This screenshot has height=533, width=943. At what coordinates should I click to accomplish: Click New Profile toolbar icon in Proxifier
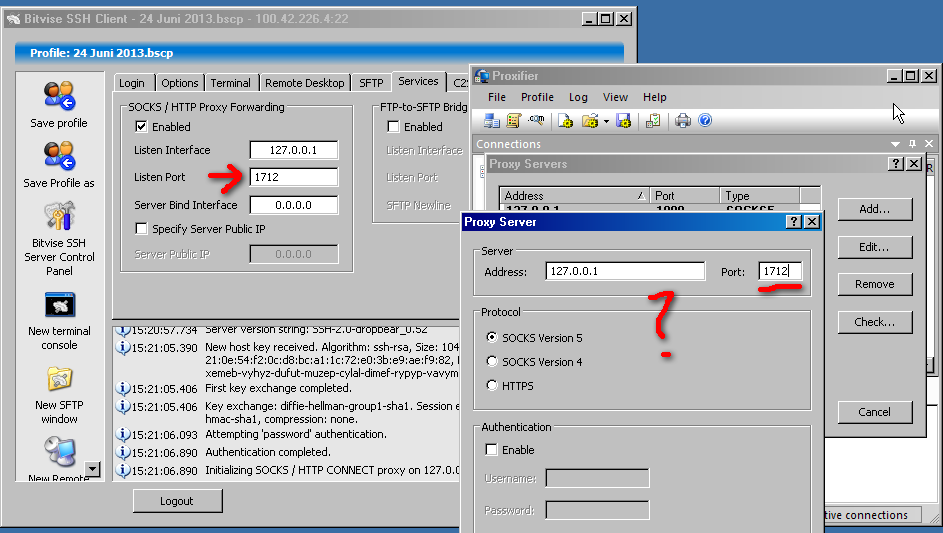[565, 121]
